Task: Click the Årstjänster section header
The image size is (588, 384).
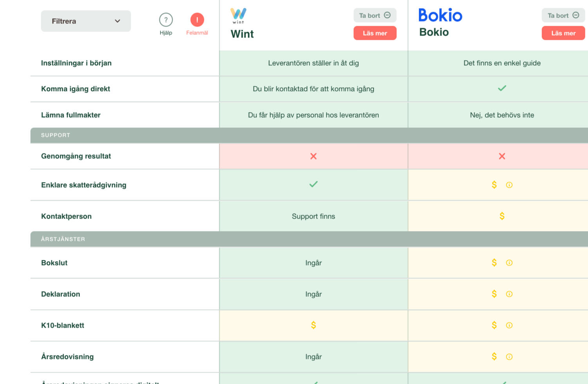Action: click(x=63, y=239)
